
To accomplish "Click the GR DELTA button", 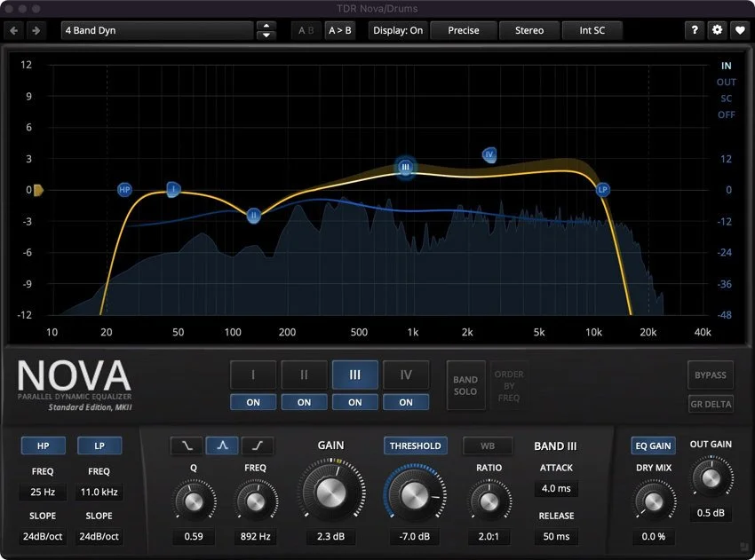I will pos(711,404).
